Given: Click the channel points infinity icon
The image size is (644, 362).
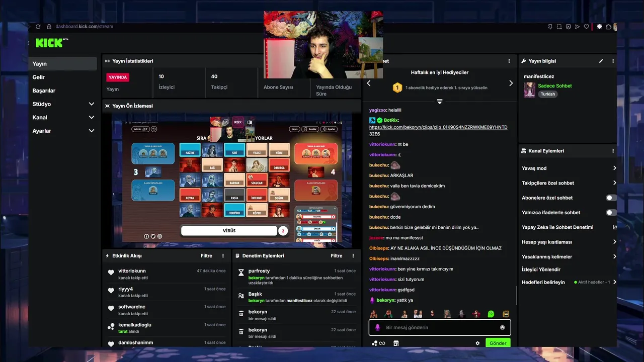Looking at the screenshot, I should (x=382, y=343).
